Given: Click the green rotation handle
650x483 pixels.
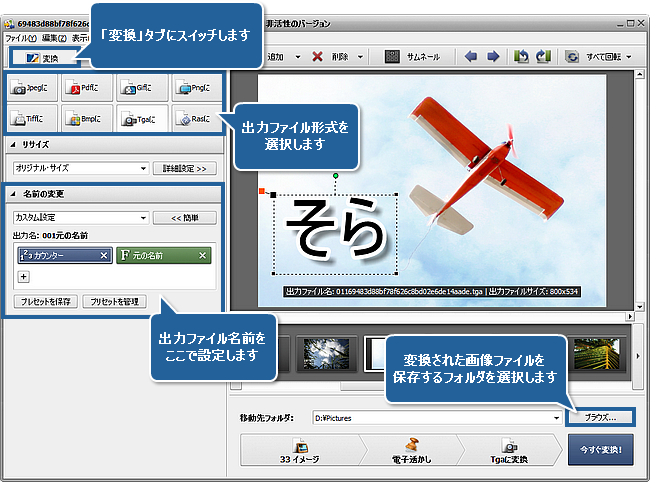Looking at the screenshot, I should coord(335,176).
